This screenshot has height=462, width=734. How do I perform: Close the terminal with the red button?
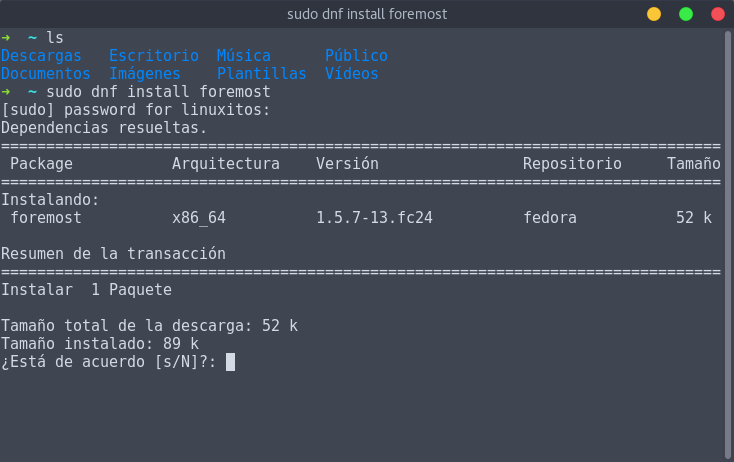[717, 14]
